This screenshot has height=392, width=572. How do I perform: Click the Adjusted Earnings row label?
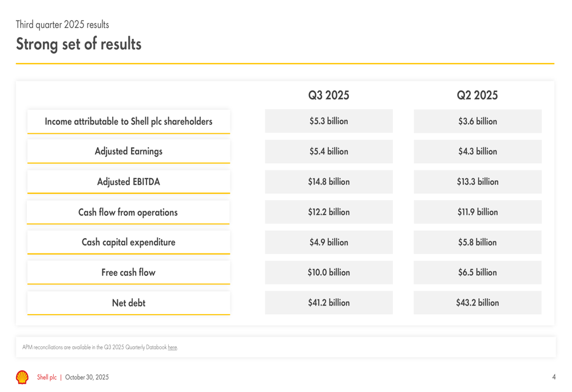[129, 152]
